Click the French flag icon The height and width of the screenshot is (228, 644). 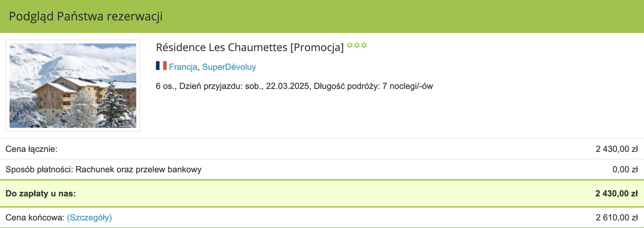tap(161, 66)
